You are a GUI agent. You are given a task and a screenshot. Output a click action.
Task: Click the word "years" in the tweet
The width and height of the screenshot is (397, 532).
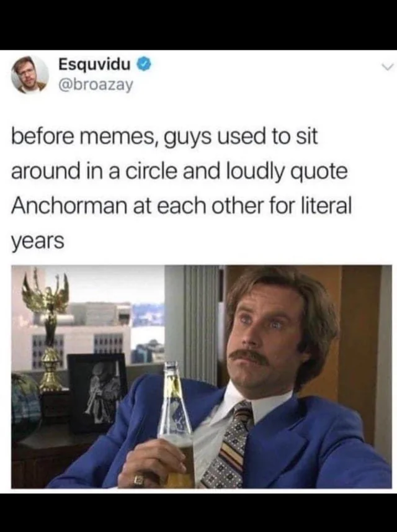click(38, 242)
